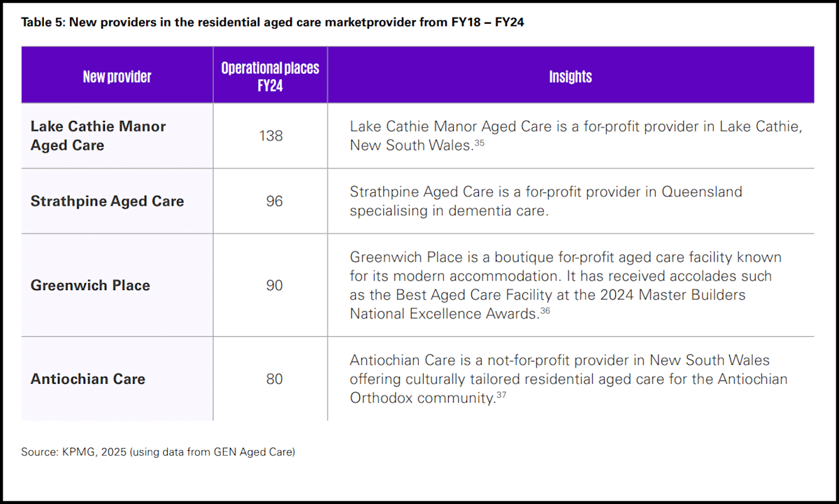
Task: Click the KPMG source note text
Action: [x=158, y=452]
